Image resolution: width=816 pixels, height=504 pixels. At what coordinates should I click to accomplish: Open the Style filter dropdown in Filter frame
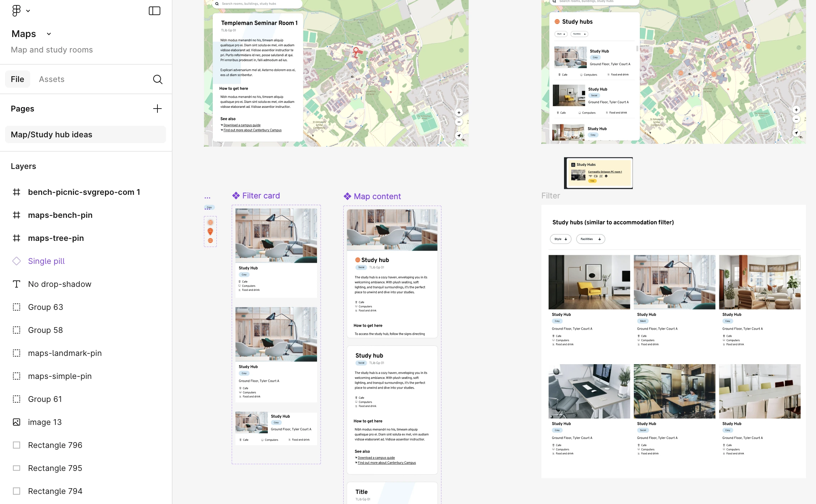pyautogui.click(x=560, y=239)
